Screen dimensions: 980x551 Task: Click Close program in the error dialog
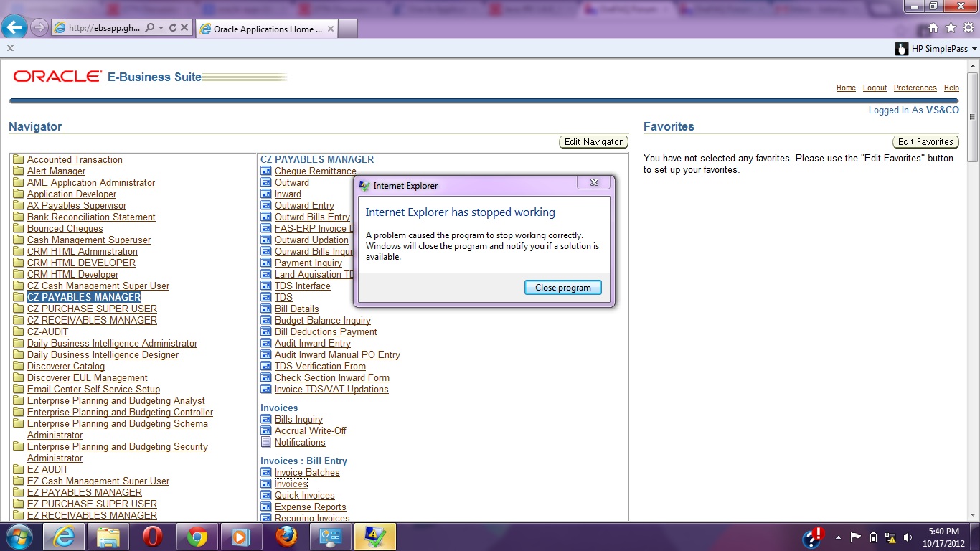pos(563,287)
